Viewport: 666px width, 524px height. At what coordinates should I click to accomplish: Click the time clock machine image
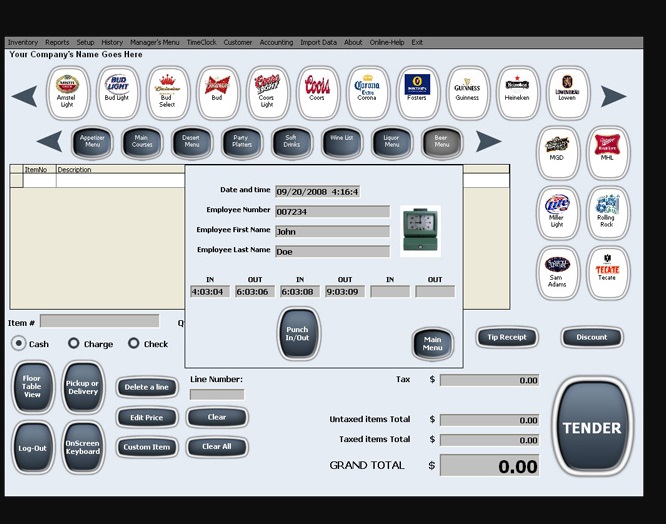(x=420, y=231)
